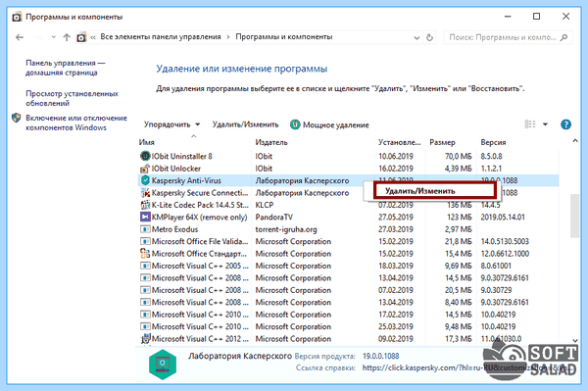Expand the address bar history dropdown

tap(416, 37)
